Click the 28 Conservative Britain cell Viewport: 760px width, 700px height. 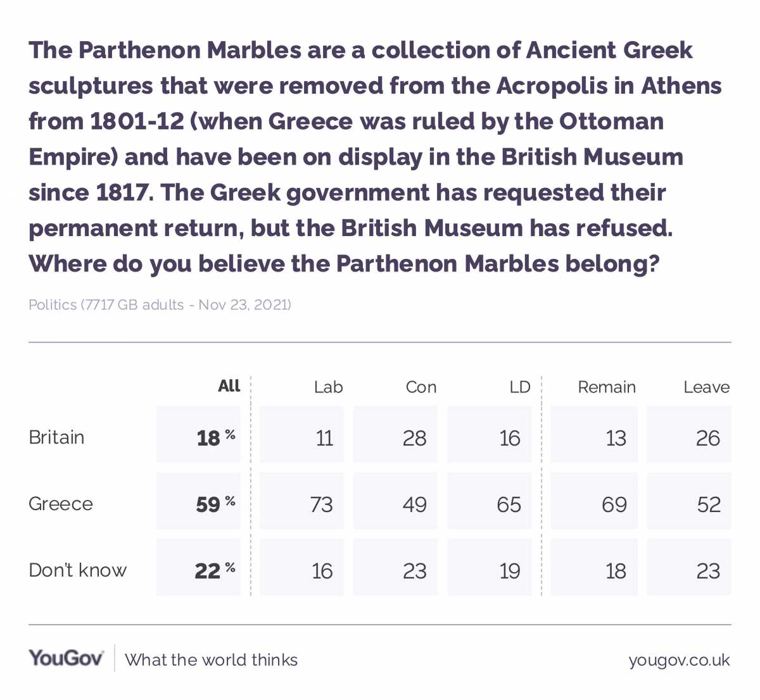point(395,434)
